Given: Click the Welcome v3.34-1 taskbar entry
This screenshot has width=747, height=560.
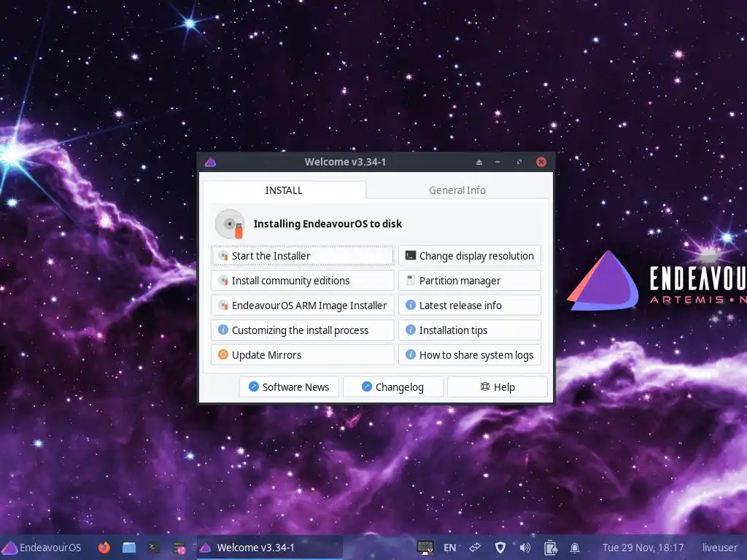Looking at the screenshot, I should pos(270,548).
